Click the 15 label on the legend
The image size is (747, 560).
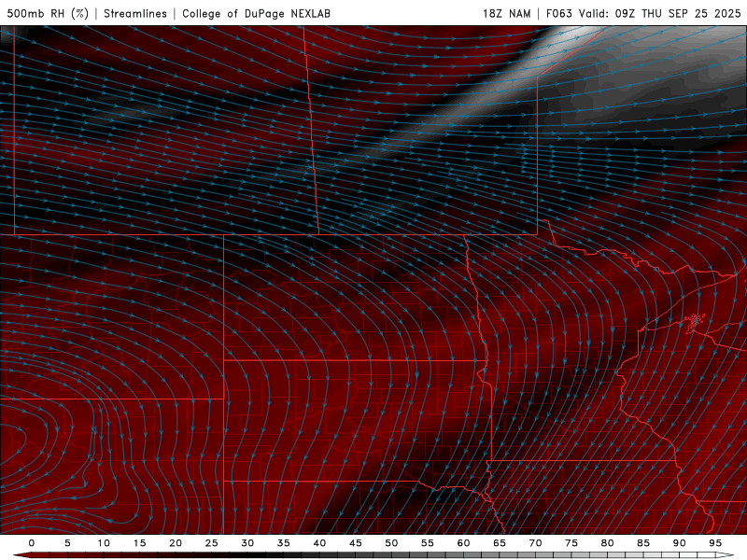139,543
